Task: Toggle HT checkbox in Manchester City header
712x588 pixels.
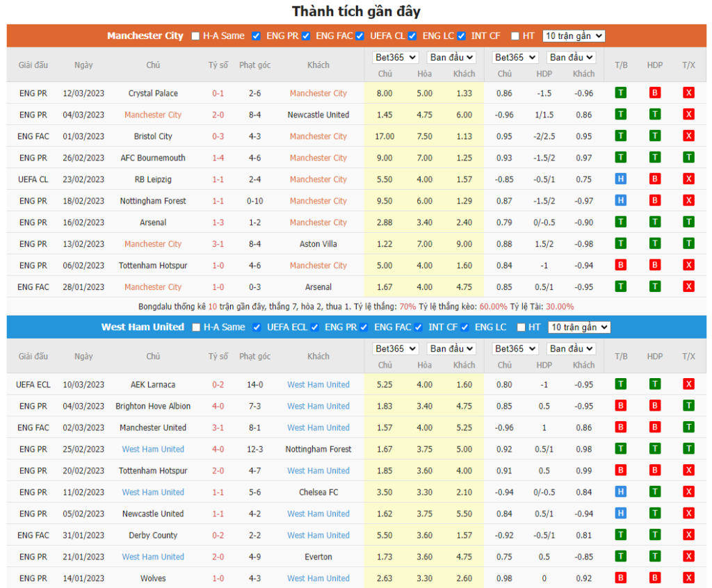Action: pyautogui.click(x=515, y=36)
